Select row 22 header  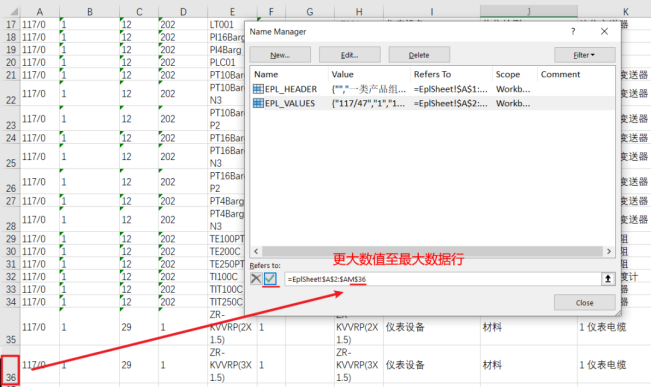pos(11,93)
